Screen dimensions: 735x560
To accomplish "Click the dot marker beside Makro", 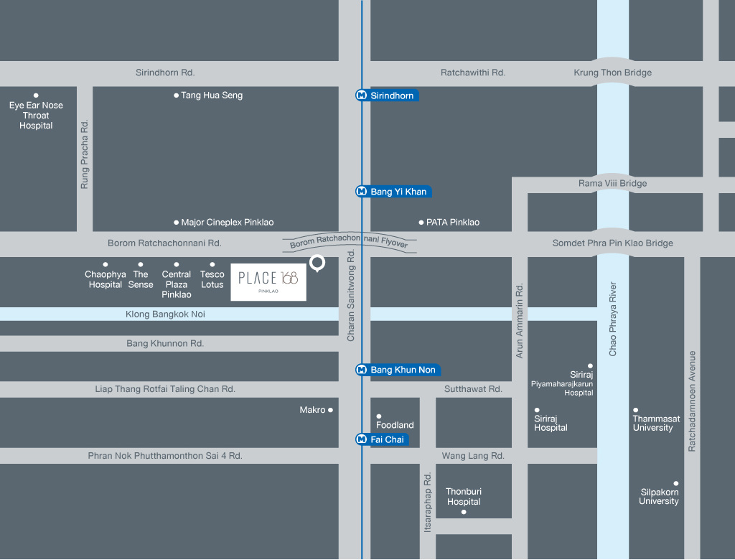I will pos(331,410).
